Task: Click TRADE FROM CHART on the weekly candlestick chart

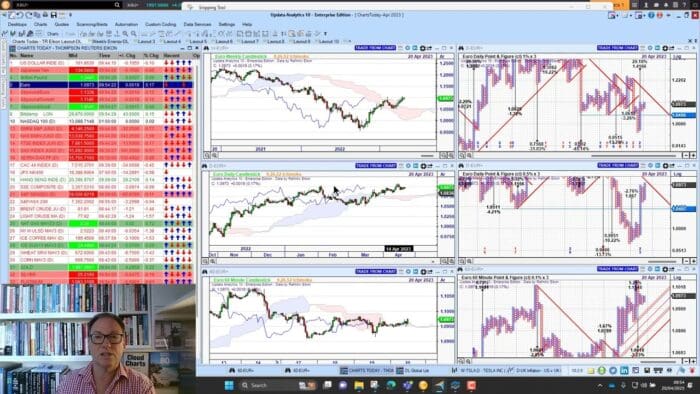Action: [x=375, y=48]
